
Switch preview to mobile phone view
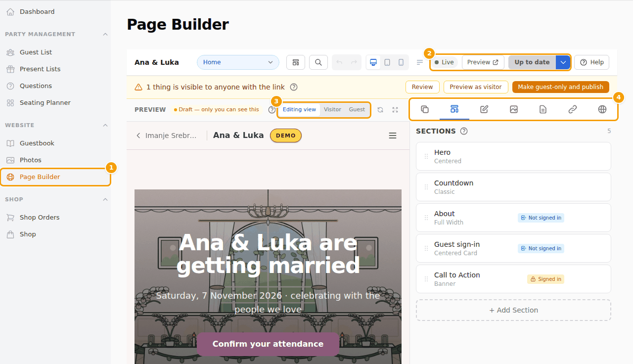401,62
